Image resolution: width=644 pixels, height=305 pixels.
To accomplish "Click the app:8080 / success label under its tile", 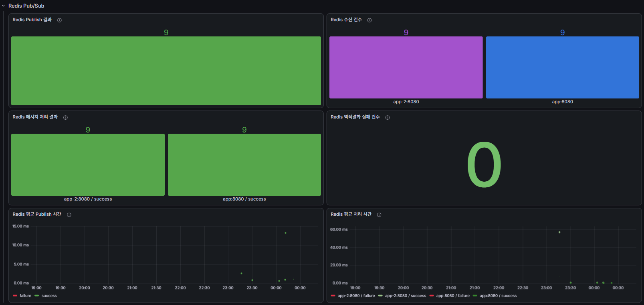I will coord(244,199).
